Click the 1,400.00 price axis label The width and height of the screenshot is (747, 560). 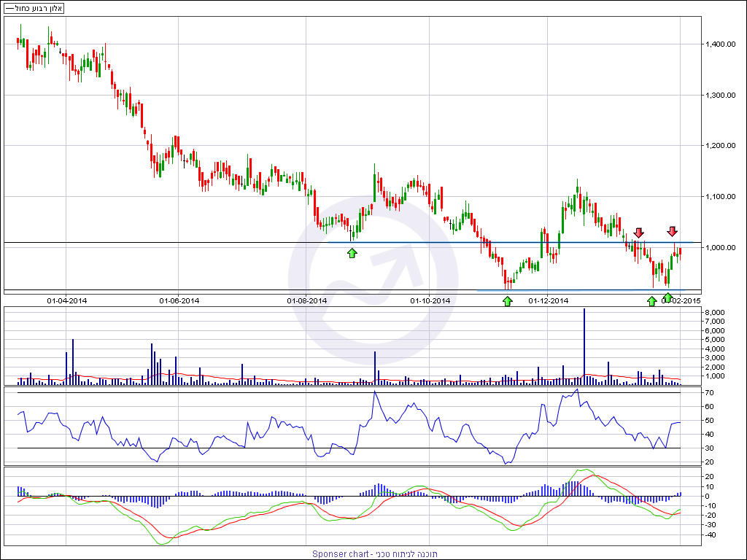point(720,44)
